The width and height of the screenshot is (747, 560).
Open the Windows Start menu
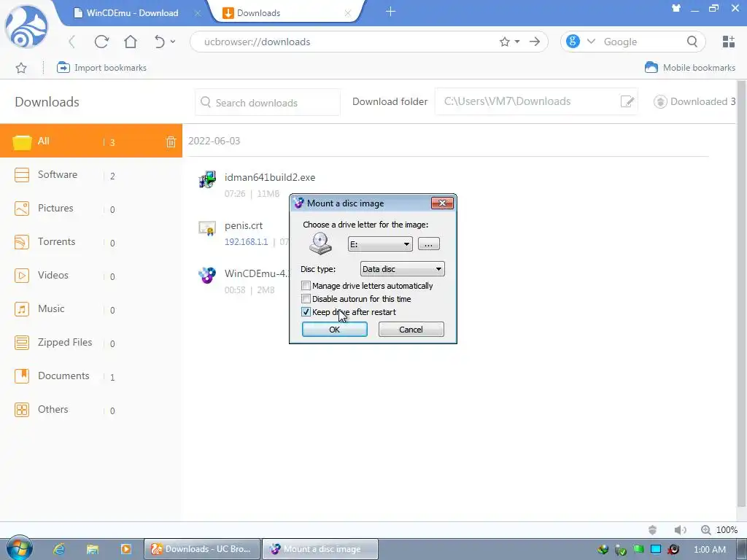pyautogui.click(x=20, y=548)
